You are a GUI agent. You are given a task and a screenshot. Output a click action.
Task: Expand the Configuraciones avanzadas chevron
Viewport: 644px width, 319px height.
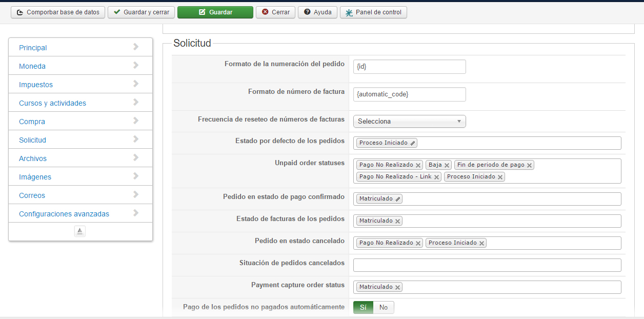click(136, 213)
